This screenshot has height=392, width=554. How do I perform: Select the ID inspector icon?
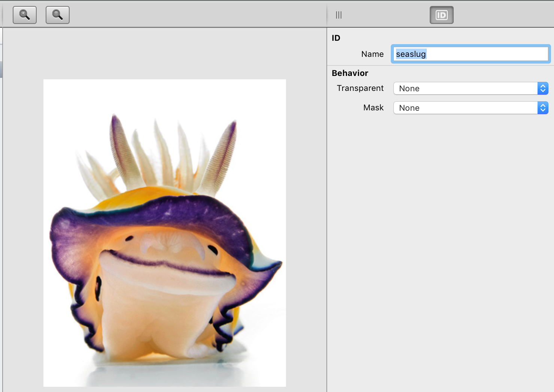coord(441,15)
